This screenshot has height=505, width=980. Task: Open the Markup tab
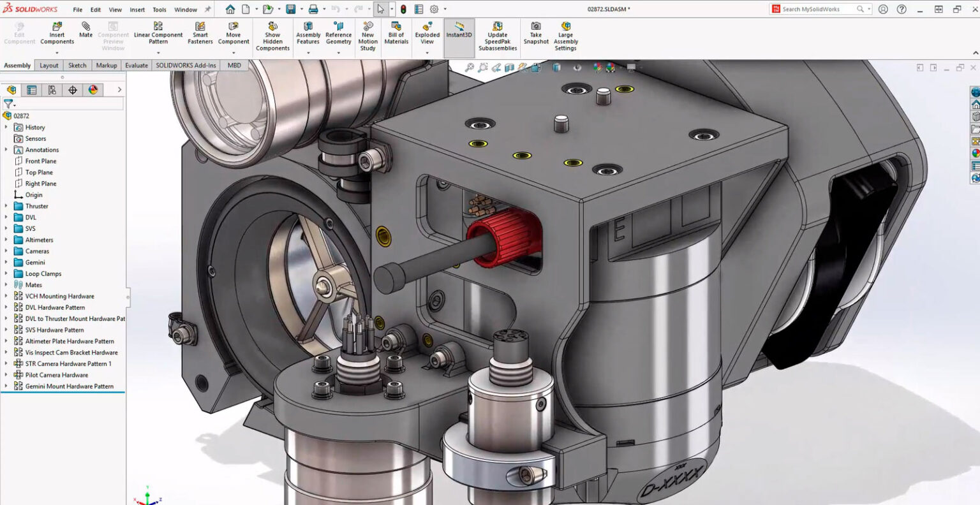(107, 65)
